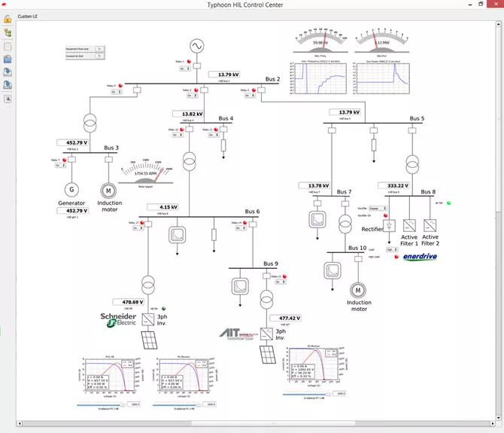
Task: Open the Relay 17 state dropdown
Action: [138, 228]
